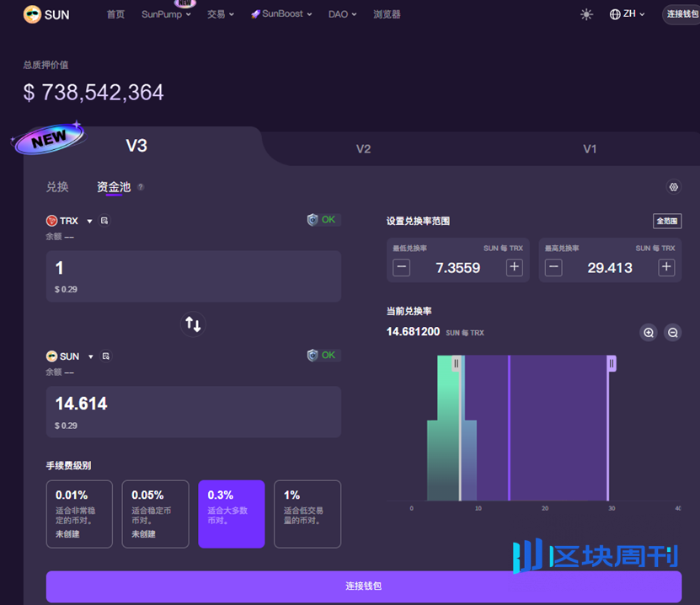This screenshot has width=700, height=605.
Task: Click the right range handle on chart
Action: (612, 363)
